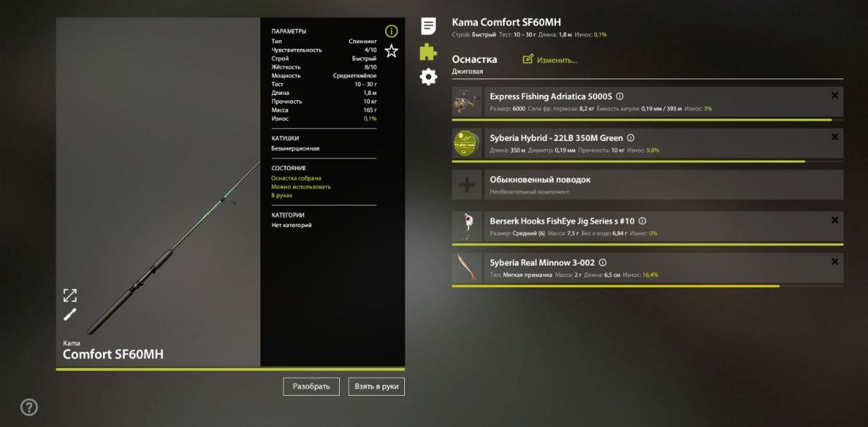Open the gear settings tab
The height and width of the screenshot is (427, 868).
tap(429, 77)
